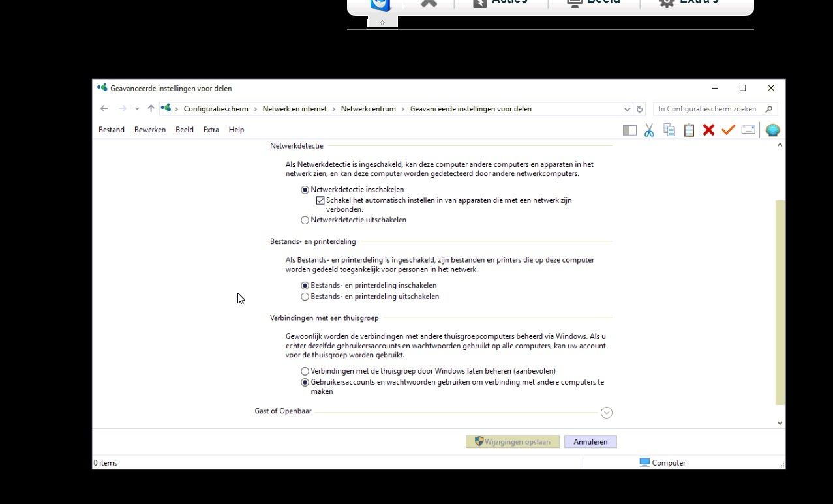Click the Forward navigation arrow
The height and width of the screenshot is (504, 833).
[x=122, y=109]
